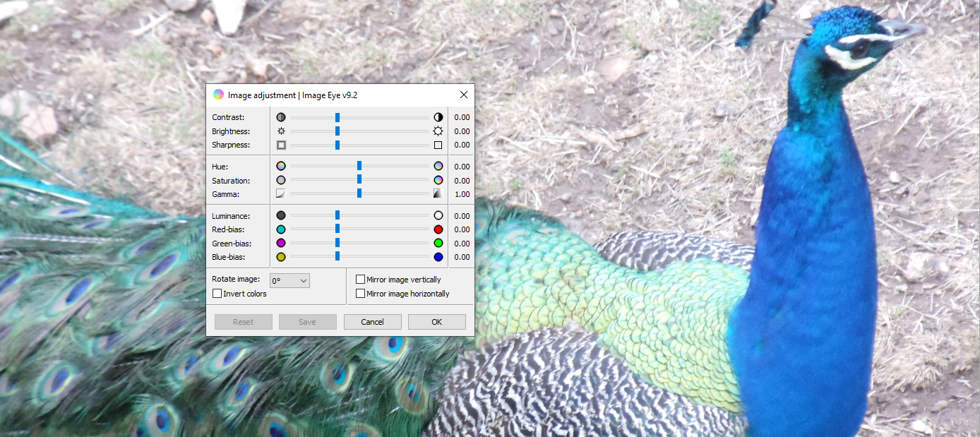Click the sharp square Sharpness icon
The height and width of the screenshot is (437, 980).
point(438,145)
